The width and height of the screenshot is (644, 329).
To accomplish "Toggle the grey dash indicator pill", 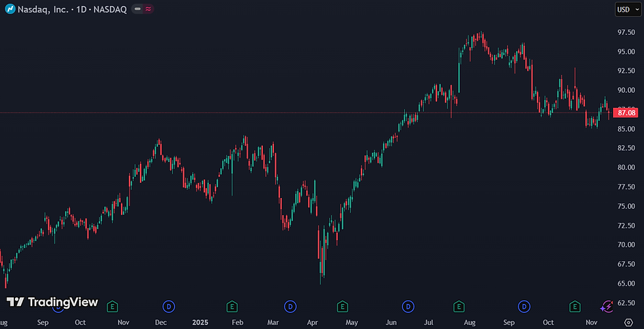I will (137, 9).
